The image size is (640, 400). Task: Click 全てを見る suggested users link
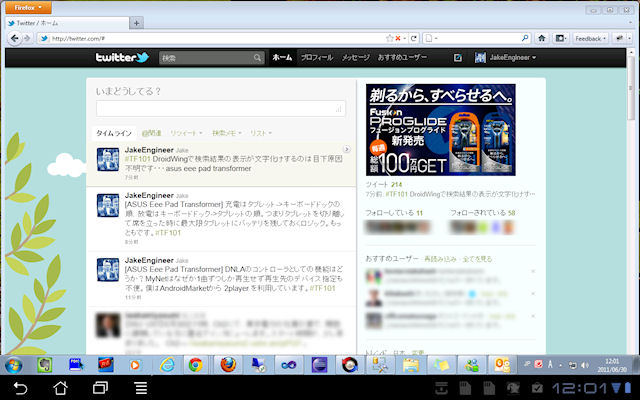pyautogui.click(x=477, y=259)
